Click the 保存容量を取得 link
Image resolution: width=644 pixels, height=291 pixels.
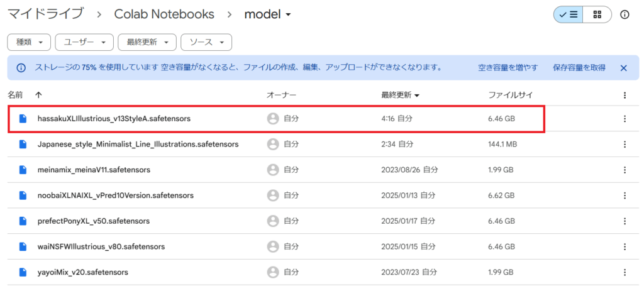coord(579,68)
